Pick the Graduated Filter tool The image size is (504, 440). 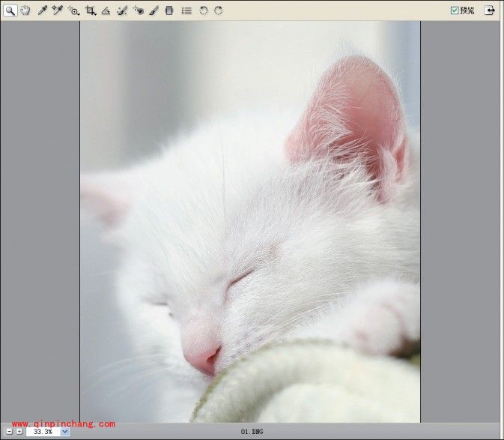pyautogui.click(x=169, y=10)
